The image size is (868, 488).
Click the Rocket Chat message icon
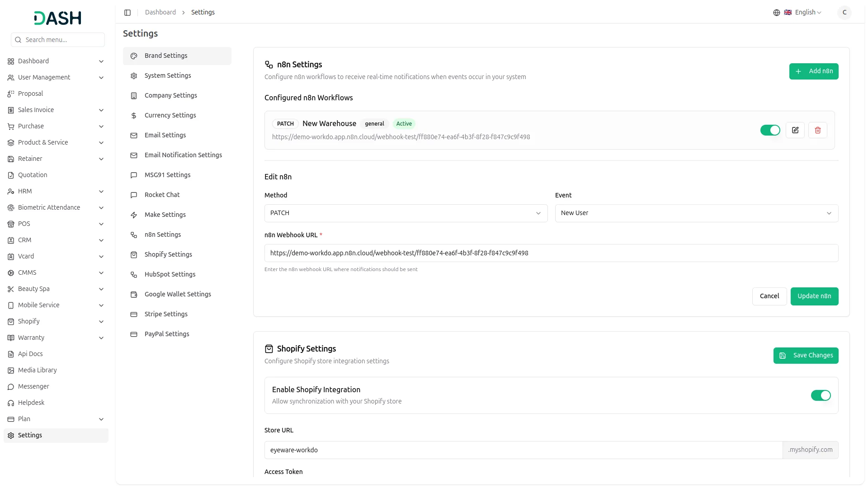[134, 195]
